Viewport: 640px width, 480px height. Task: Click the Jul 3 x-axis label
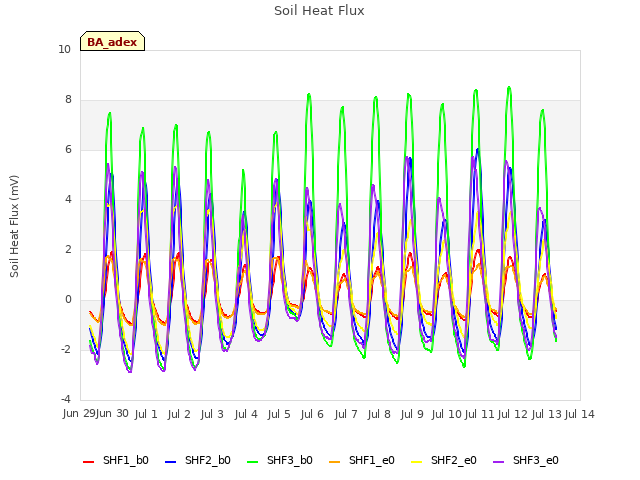[x=212, y=414]
